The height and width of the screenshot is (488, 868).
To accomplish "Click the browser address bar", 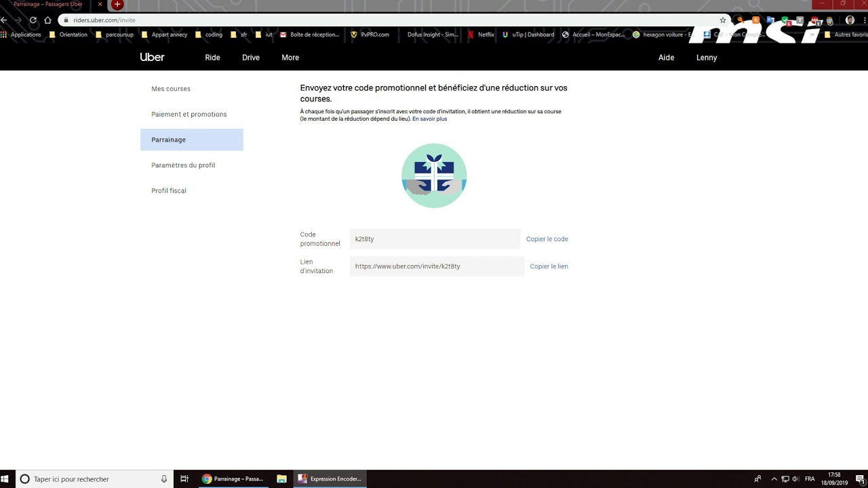I will pos(393,20).
